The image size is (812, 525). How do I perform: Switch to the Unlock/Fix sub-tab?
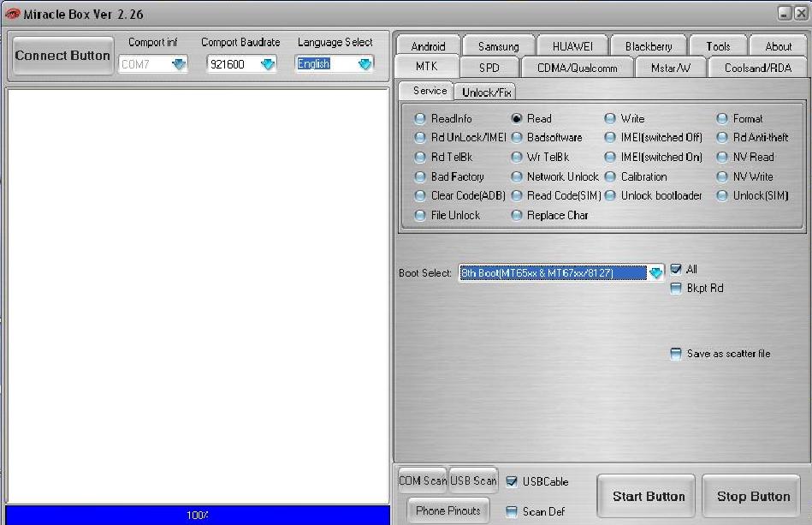point(486,92)
